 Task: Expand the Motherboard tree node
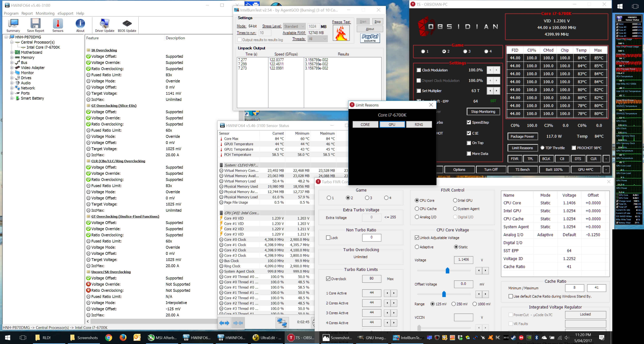click(12, 52)
